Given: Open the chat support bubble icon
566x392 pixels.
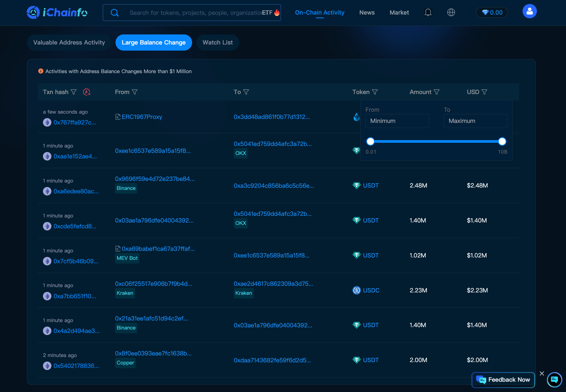Looking at the screenshot, I should coord(554,380).
